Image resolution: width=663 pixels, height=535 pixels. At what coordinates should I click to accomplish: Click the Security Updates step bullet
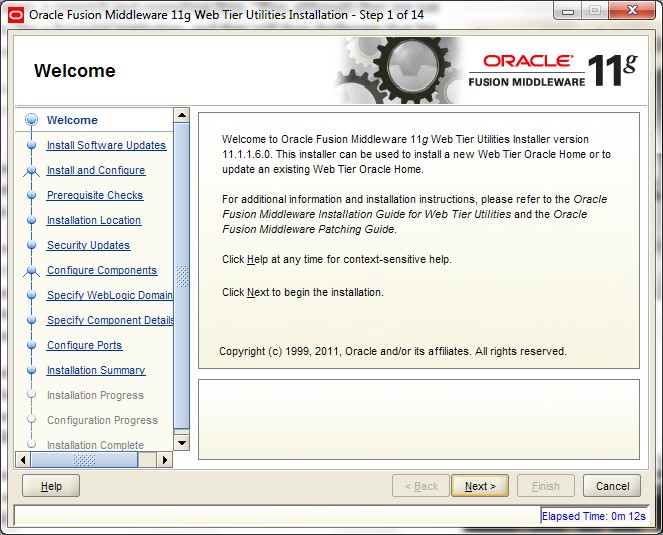click(31, 245)
